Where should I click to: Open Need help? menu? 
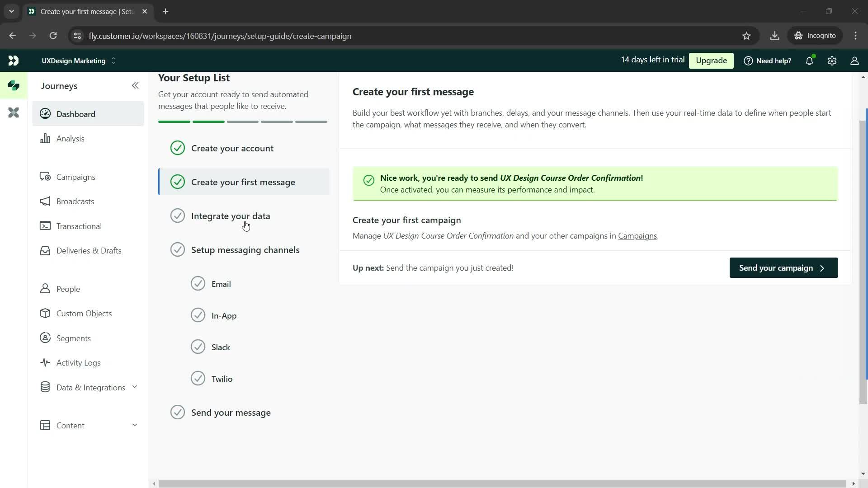768,61
